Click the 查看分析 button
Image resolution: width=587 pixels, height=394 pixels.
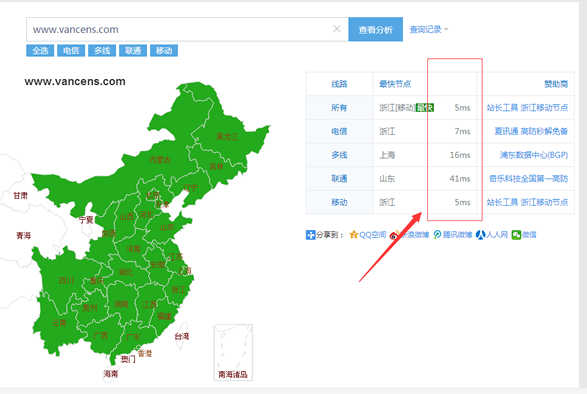(375, 29)
